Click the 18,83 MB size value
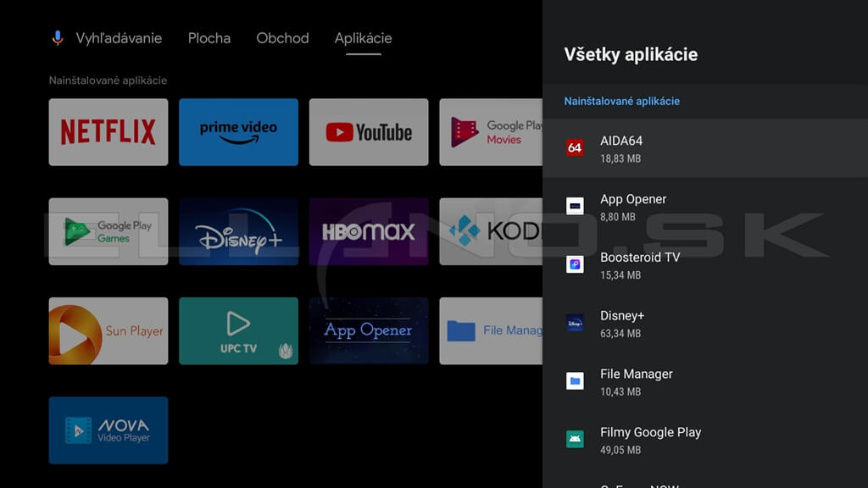868x488 pixels. click(x=620, y=158)
